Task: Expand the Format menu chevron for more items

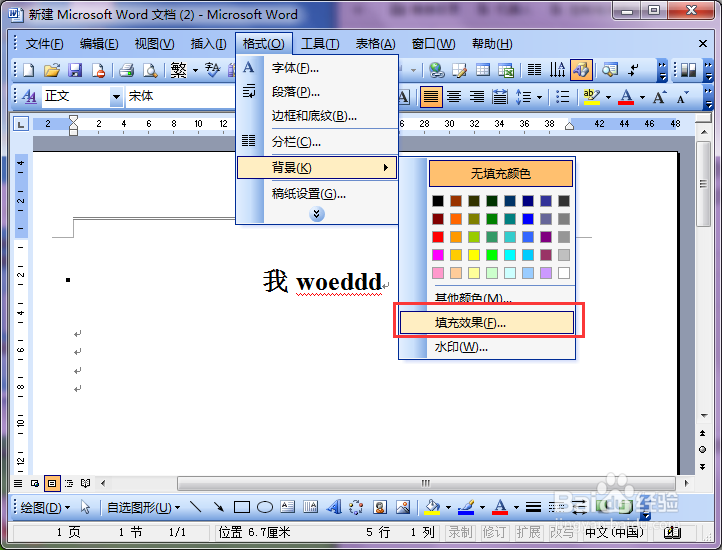Action: (317, 214)
